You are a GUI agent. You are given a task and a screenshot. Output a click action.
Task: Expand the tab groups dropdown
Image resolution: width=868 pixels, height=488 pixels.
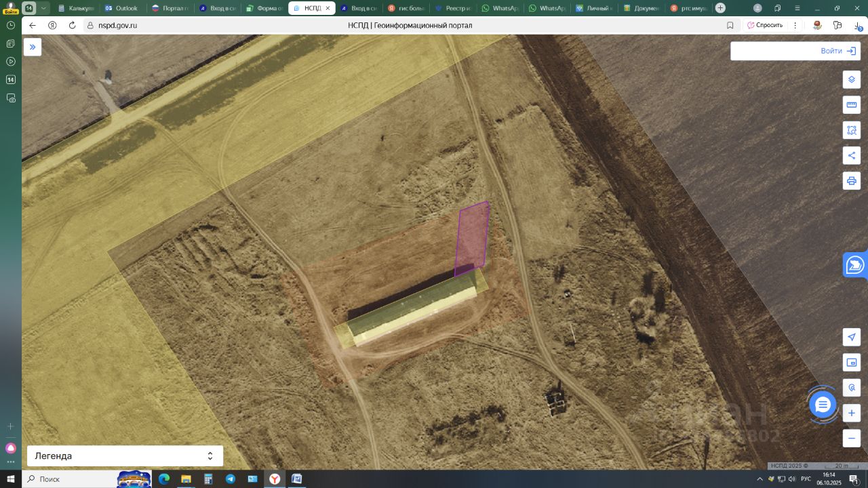pos(44,8)
